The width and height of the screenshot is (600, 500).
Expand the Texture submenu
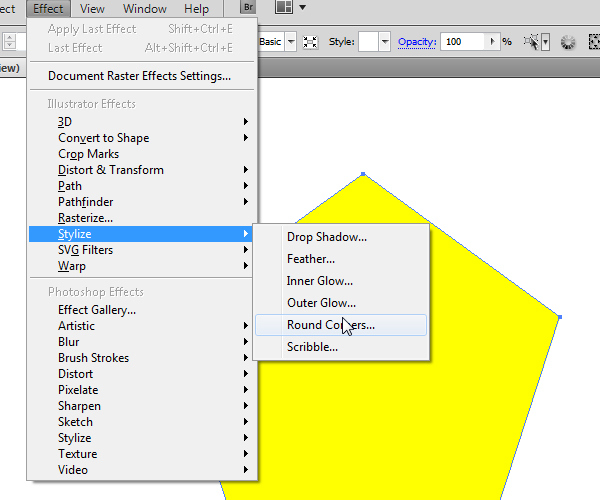pyautogui.click(x=142, y=454)
